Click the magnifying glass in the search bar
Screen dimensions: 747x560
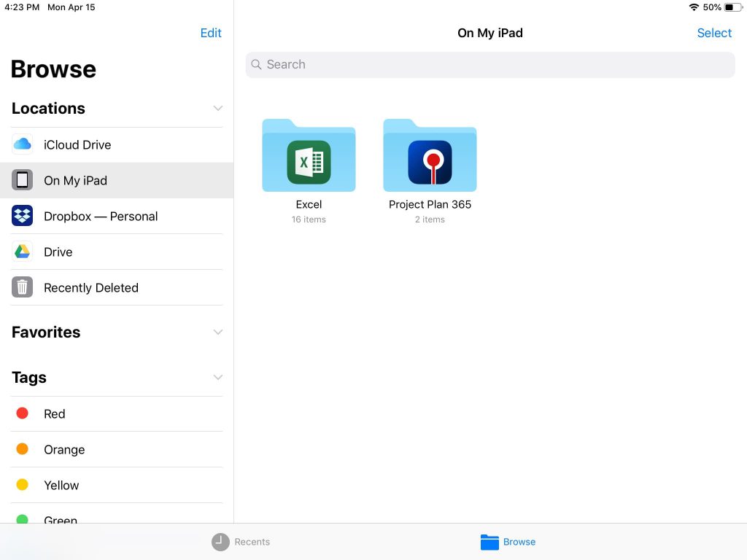click(x=256, y=65)
